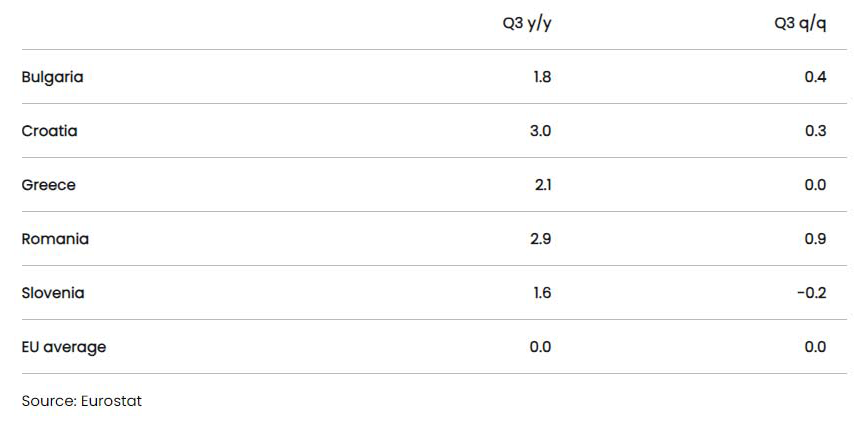Image resolution: width=862 pixels, height=436 pixels.
Task: Click Slovenia's Q3 q/q value -0.2
Action: (x=811, y=292)
